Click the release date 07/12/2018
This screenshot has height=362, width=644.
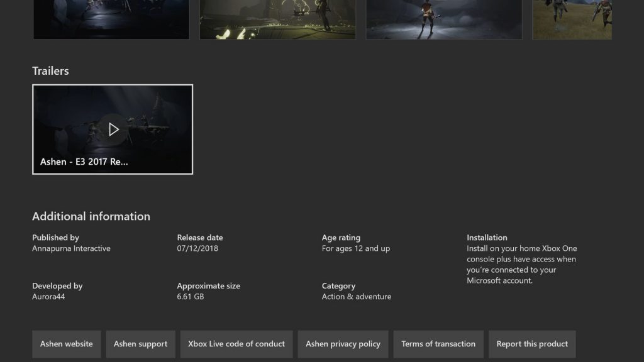tap(197, 248)
